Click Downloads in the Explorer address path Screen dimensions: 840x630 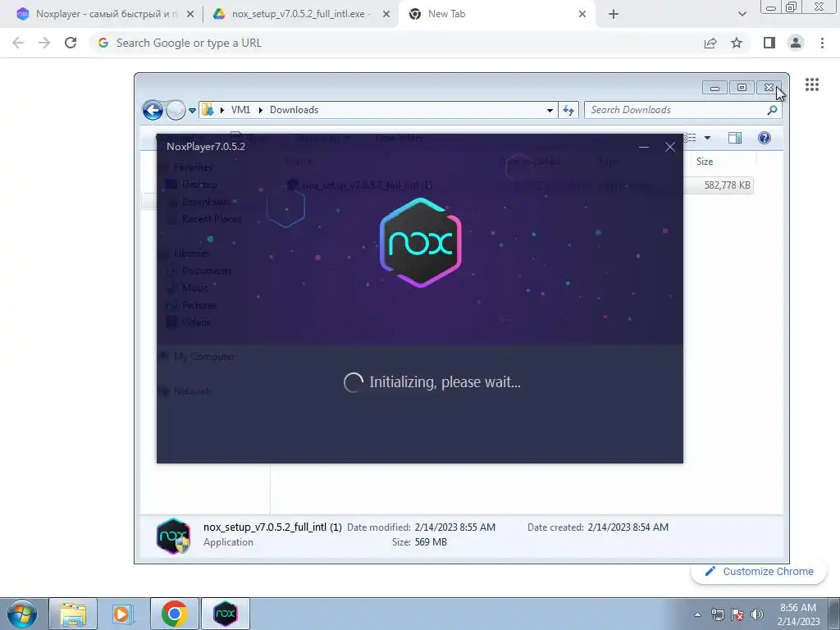click(294, 110)
